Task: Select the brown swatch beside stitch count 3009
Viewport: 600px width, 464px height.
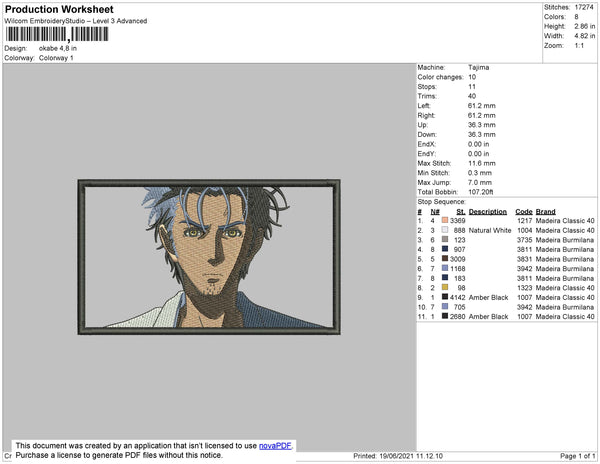Action: point(445,259)
